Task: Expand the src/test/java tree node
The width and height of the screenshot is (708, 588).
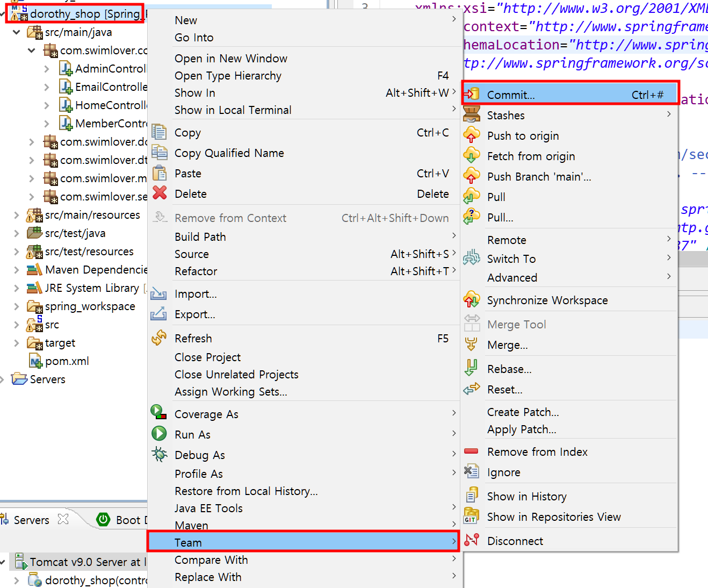Action: 16,233
